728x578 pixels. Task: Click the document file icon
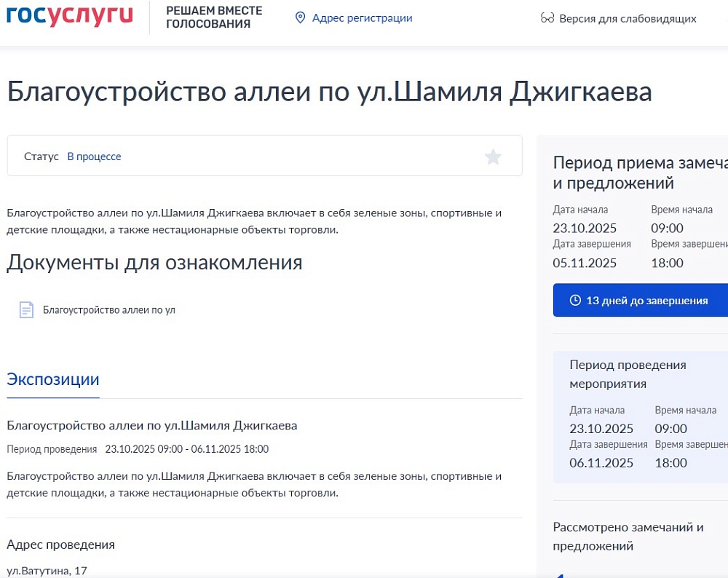pos(26,310)
